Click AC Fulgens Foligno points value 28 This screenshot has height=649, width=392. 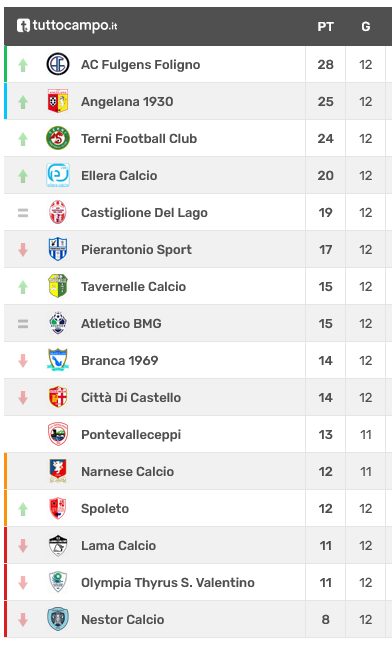point(325,65)
